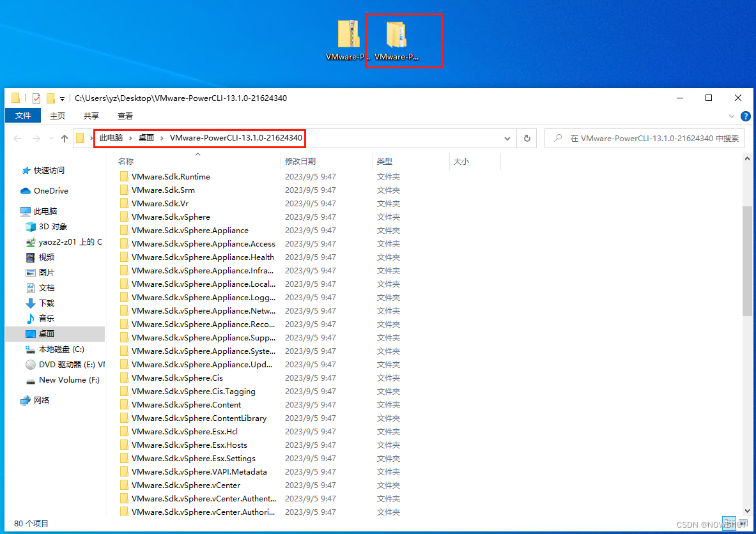Click the folder icon of VMware.Sdk.vSphere.Cis
The image size is (756, 534).
click(x=125, y=378)
